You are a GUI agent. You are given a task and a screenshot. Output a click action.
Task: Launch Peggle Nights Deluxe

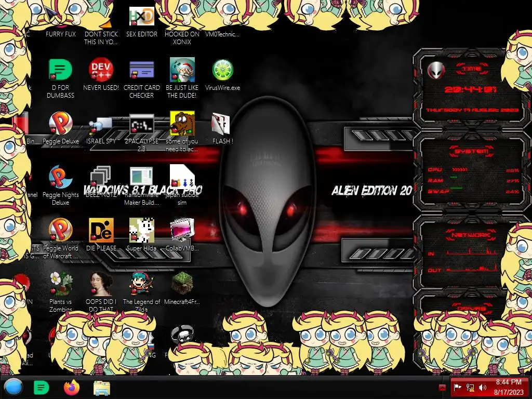pyautogui.click(x=60, y=177)
